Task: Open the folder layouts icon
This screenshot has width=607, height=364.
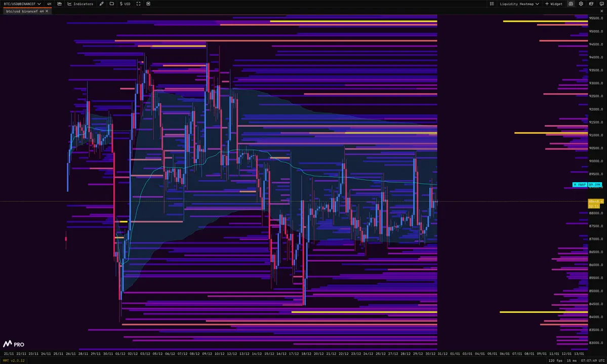Action: [112, 4]
